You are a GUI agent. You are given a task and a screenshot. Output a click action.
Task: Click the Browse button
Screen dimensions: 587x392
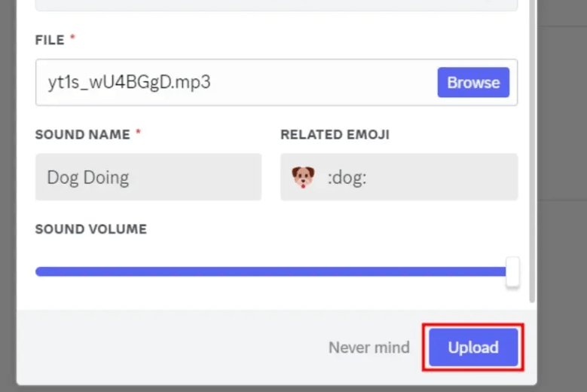click(473, 82)
